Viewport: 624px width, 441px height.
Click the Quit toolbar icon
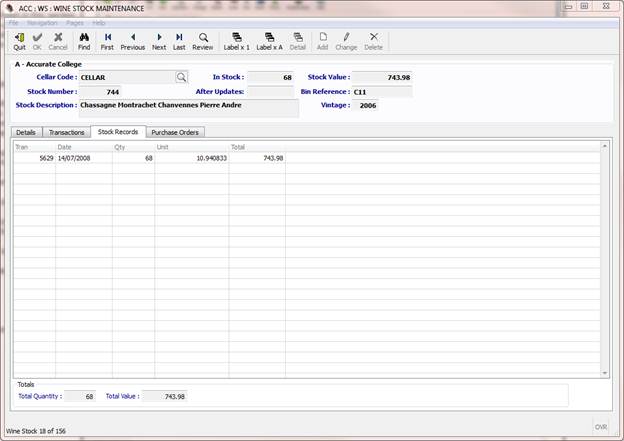point(19,40)
